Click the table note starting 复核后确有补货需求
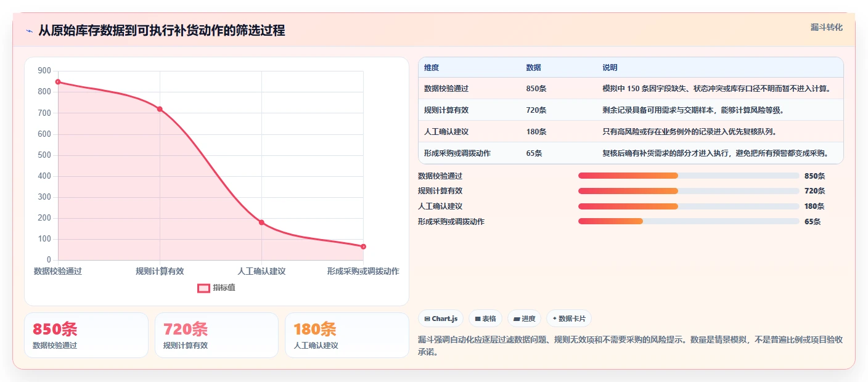868x382 pixels. (x=715, y=153)
